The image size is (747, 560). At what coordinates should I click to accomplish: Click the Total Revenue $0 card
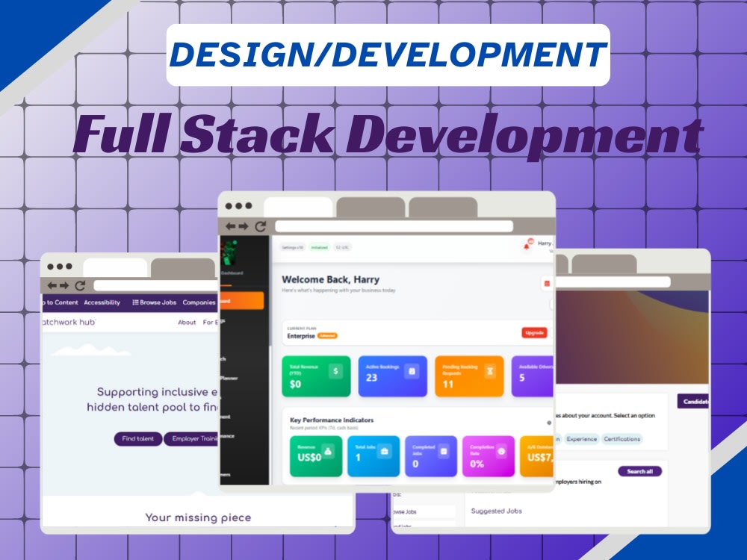[316, 376]
